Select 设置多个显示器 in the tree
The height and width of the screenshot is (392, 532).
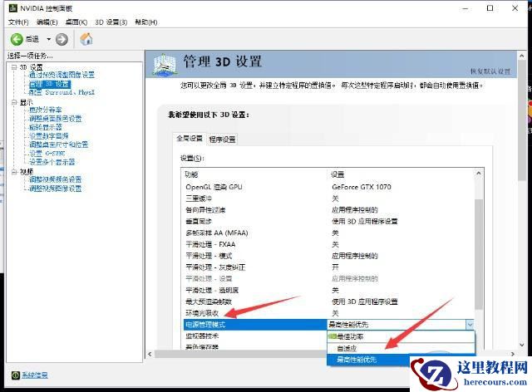coord(52,162)
